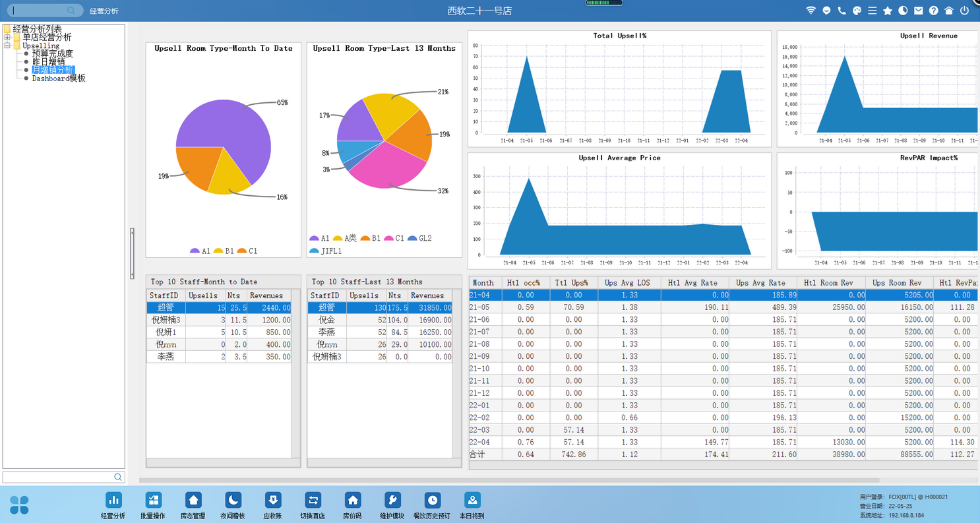The image size is (980, 523).
Task: Open the 应收账 download icon
Action: tap(273, 500)
